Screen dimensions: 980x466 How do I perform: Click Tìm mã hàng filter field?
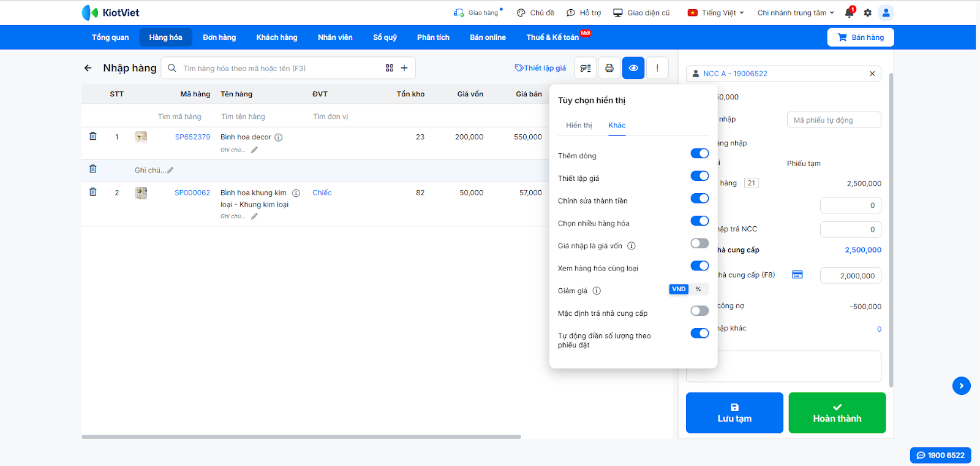pos(179,116)
